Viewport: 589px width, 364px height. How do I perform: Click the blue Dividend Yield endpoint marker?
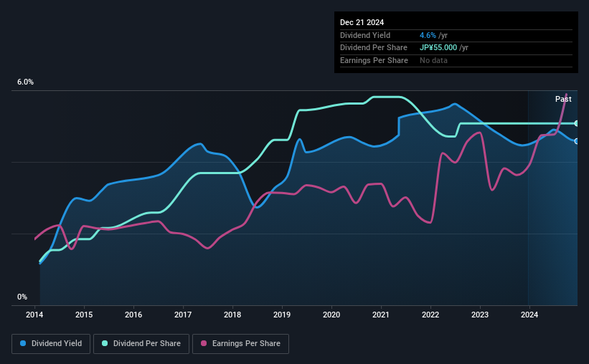[x=577, y=141]
